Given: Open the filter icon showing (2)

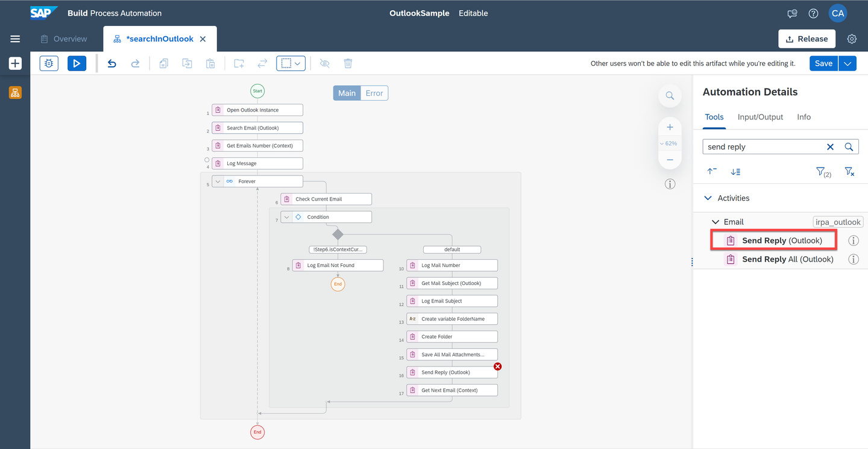Looking at the screenshot, I should tap(823, 172).
